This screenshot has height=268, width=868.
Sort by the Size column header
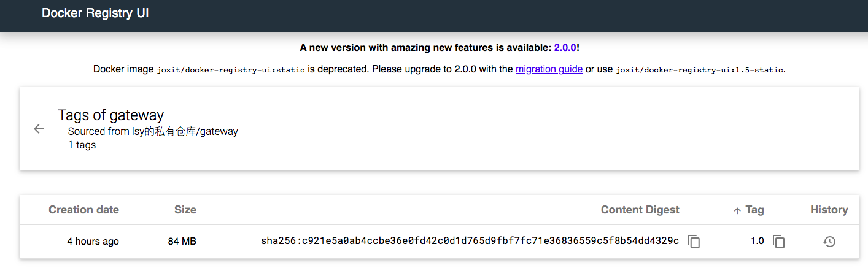point(185,210)
